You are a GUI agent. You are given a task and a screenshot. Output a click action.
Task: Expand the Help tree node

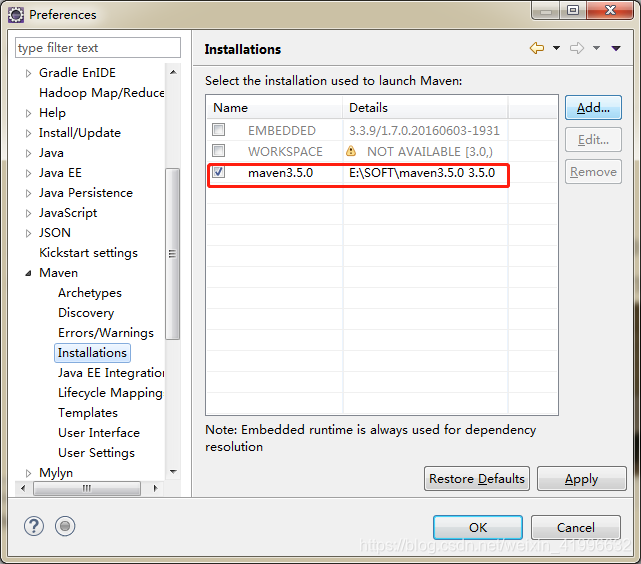pos(28,113)
